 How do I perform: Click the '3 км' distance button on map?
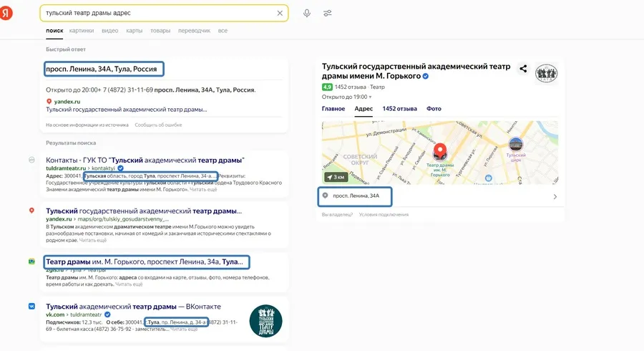point(336,177)
